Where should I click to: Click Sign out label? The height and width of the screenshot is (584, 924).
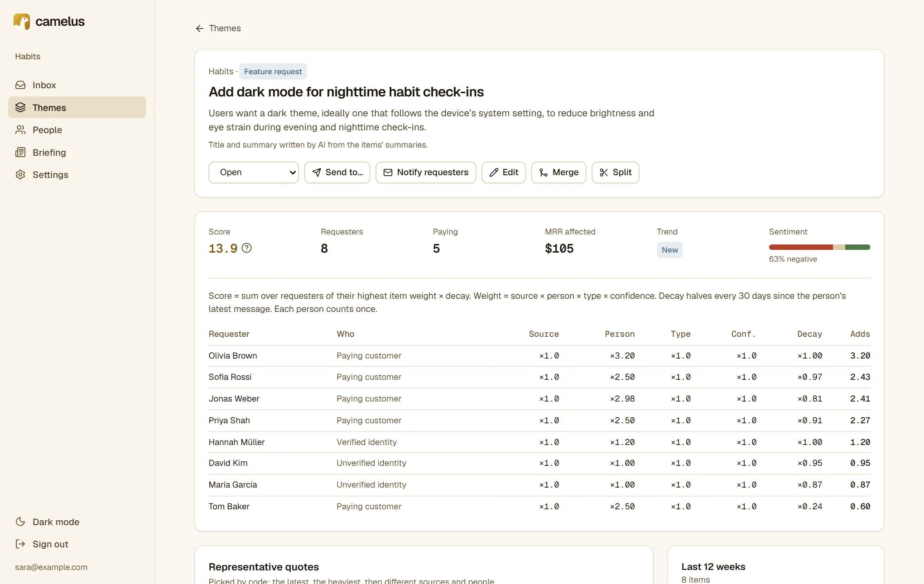coord(50,544)
